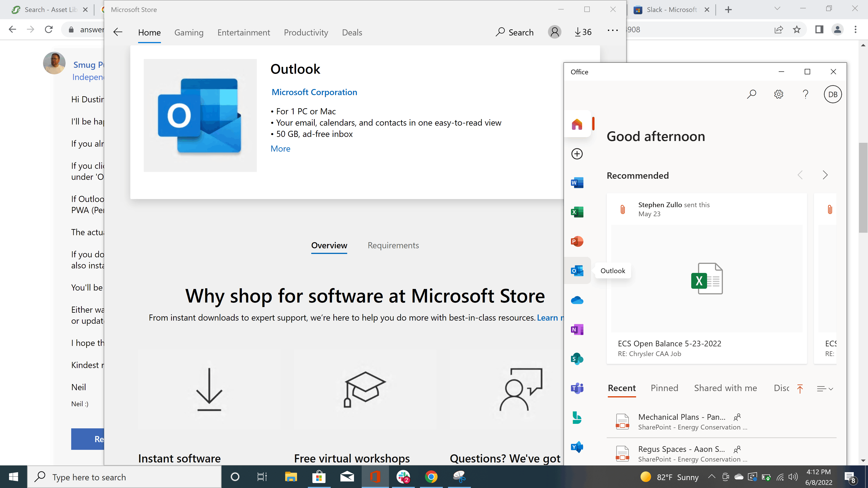Switch to the Gaming tab in Store
The width and height of the screenshot is (868, 488).
pos(189,32)
